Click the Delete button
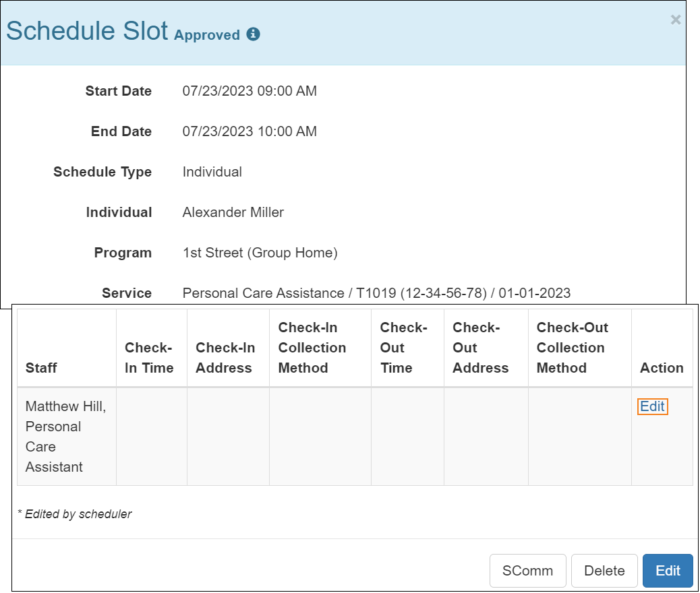Image resolution: width=700 pixels, height=593 pixels. [x=604, y=571]
